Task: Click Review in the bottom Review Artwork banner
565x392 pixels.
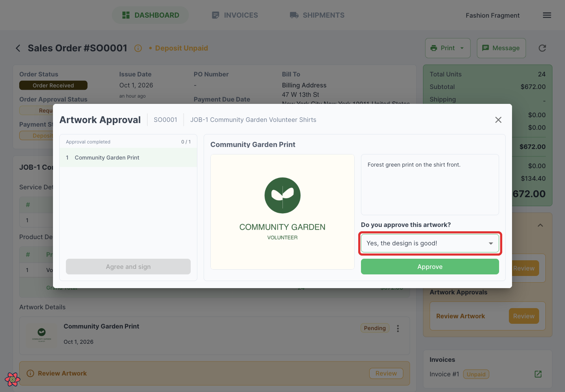Action: tap(386, 374)
